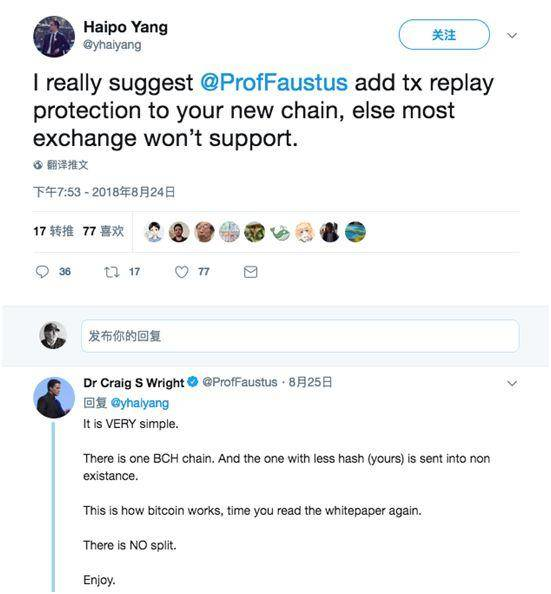Click the globe icon beside translate tweet
551x594 pixels.
(x=38, y=165)
